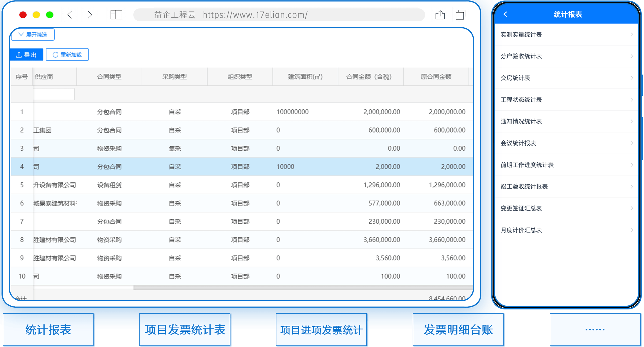Click the chevron beside 变更签证汇总表
The image size is (644, 347).
tap(632, 208)
